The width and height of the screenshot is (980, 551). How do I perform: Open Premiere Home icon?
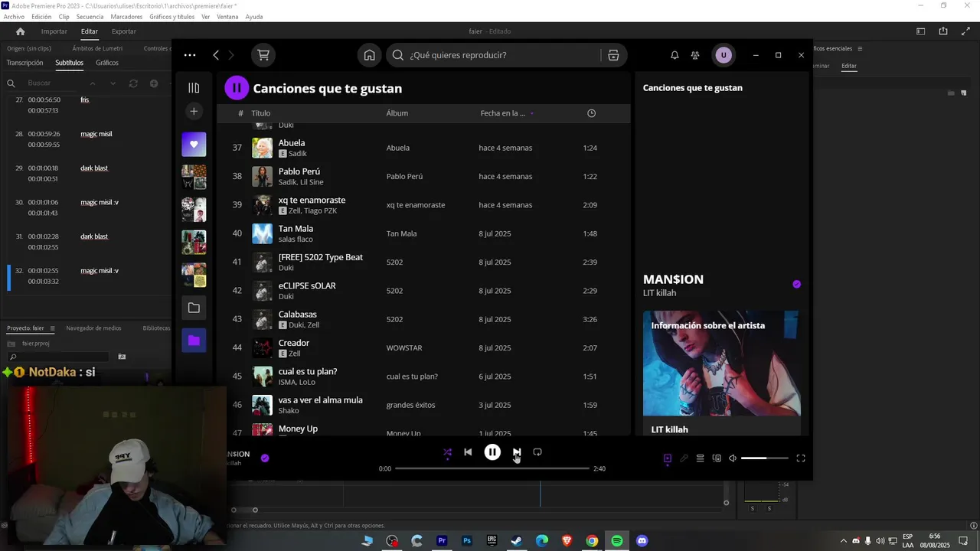point(21,31)
